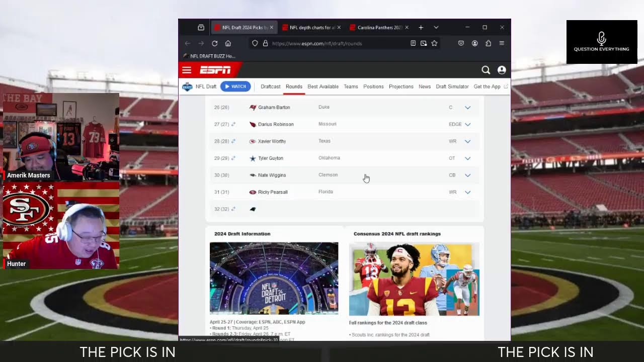The width and height of the screenshot is (644, 362).
Task: Show site security padlock info
Action: pyautogui.click(x=265, y=43)
